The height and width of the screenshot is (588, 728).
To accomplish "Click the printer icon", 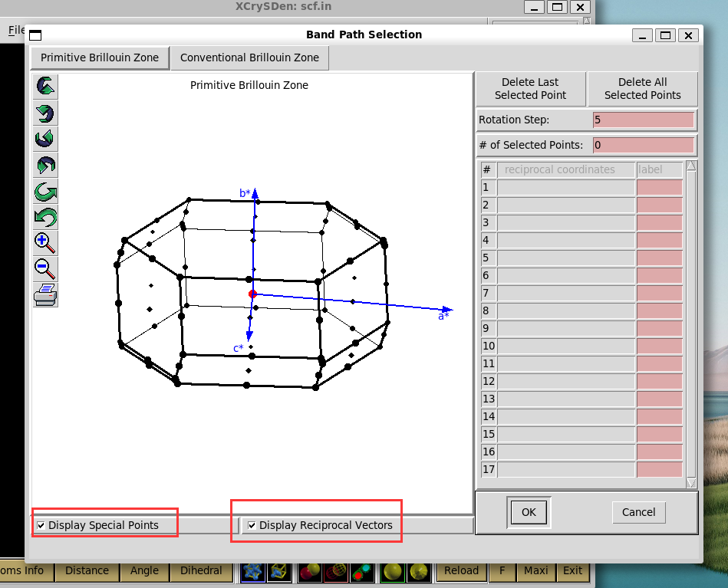I will pos(45,294).
